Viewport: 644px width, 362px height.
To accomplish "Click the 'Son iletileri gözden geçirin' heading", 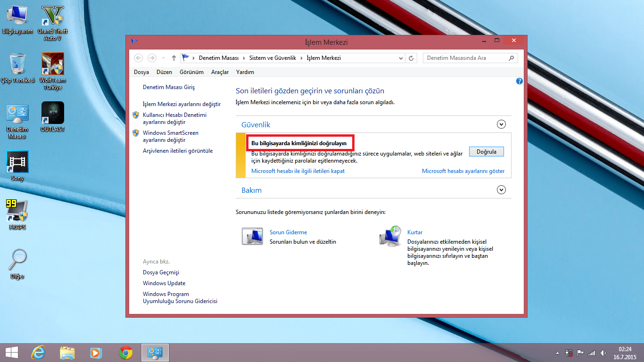I will click(x=310, y=90).
